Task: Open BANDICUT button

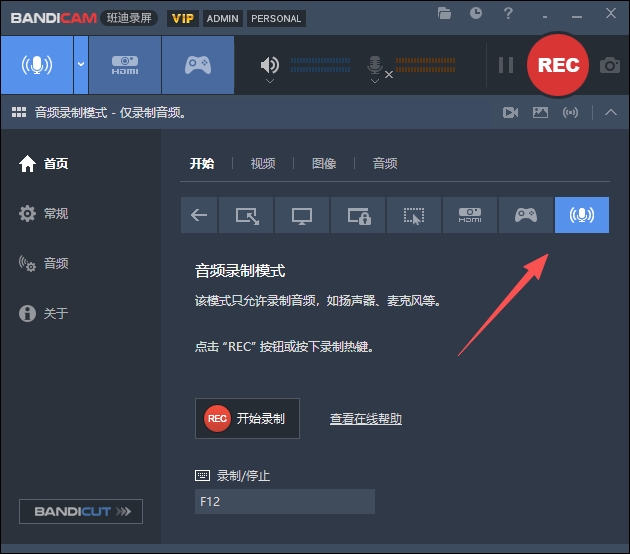Action: (x=81, y=511)
